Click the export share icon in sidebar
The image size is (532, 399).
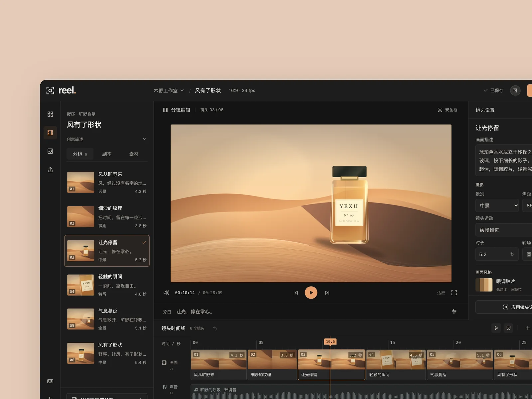(50, 170)
